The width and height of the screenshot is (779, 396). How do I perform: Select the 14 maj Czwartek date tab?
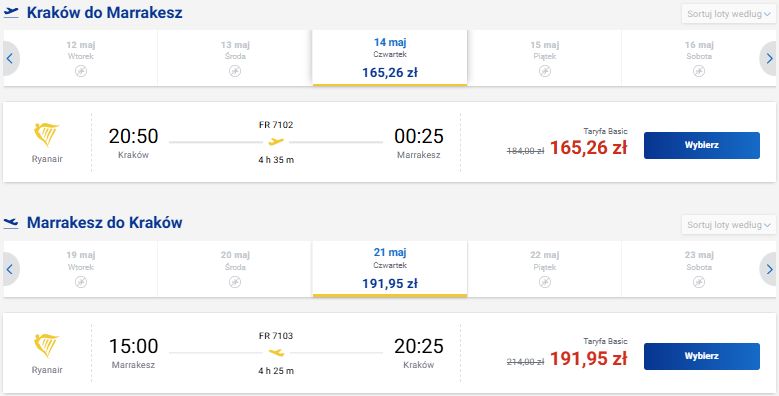pyautogui.click(x=390, y=58)
